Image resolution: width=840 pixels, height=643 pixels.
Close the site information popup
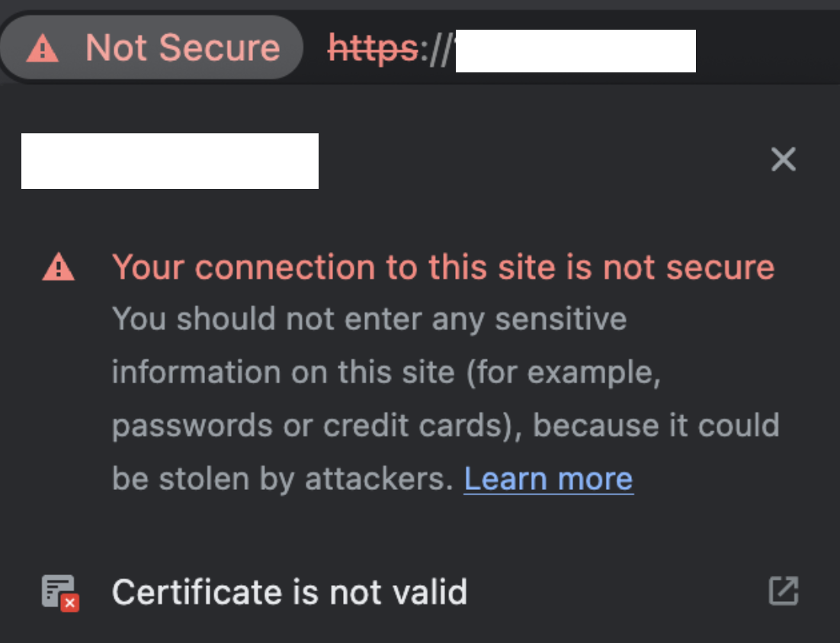pos(783,160)
